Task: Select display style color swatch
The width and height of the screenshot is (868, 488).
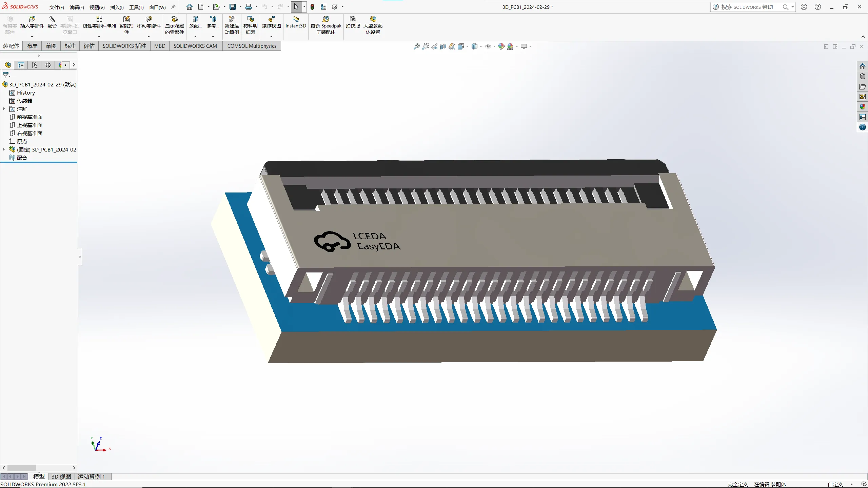Action: tap(501, 46)
